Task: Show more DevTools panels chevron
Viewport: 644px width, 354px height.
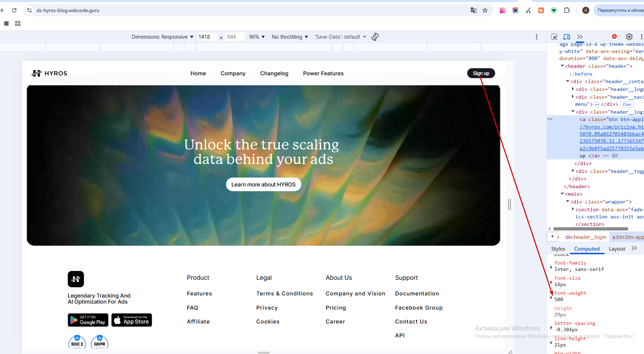Action: click(x=580, y=37)
